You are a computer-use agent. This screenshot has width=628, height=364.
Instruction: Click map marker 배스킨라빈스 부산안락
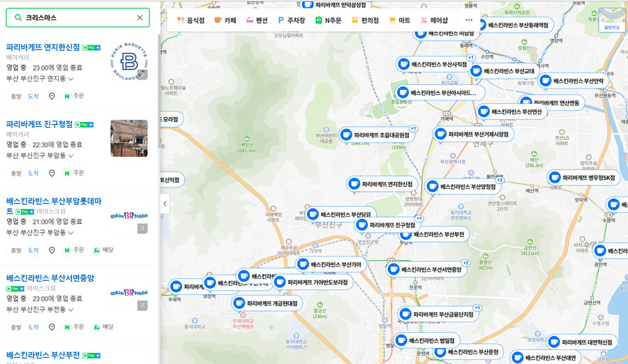pos(573,81)
